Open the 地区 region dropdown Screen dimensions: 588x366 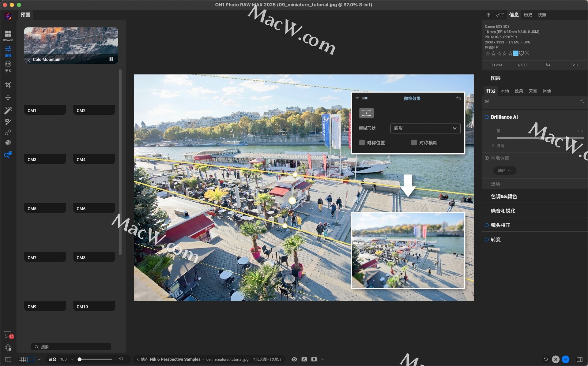click(504, 170)
